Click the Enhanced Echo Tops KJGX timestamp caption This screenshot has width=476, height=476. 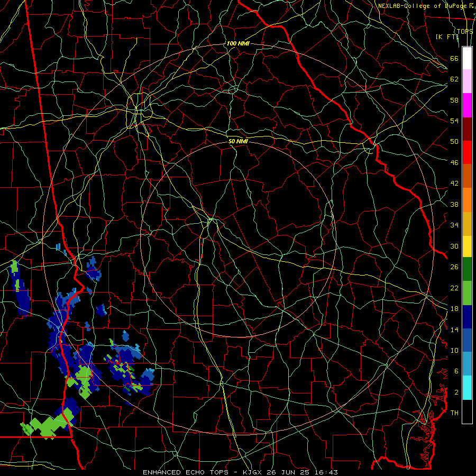(240, 472)
